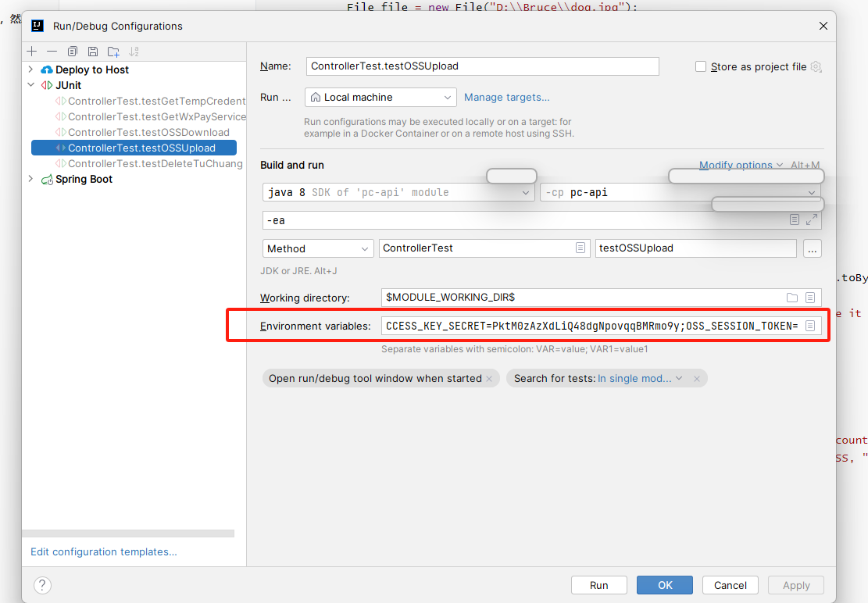Browse methods via the ellipsis button
868x603 pixels.
click(x=812, y=248)
